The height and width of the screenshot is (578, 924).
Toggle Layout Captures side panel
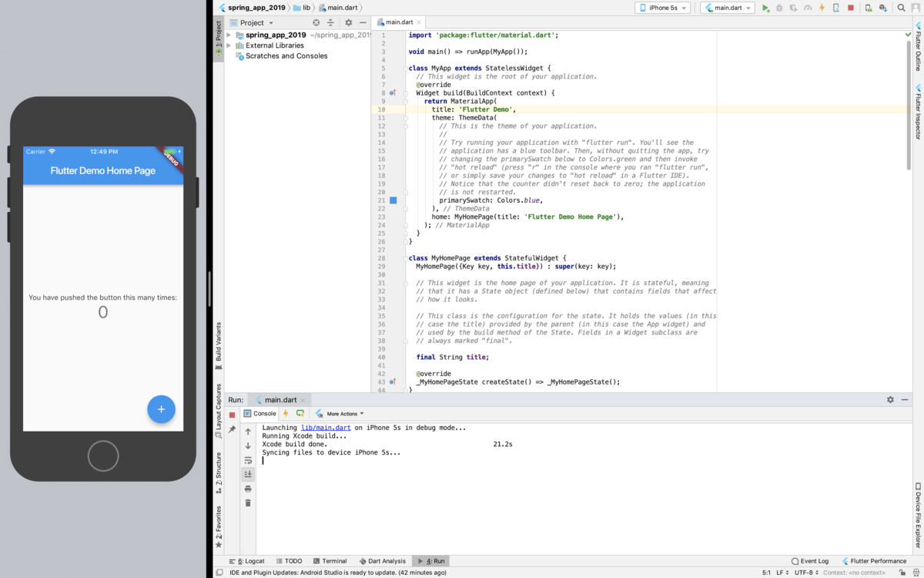(219, 410)
